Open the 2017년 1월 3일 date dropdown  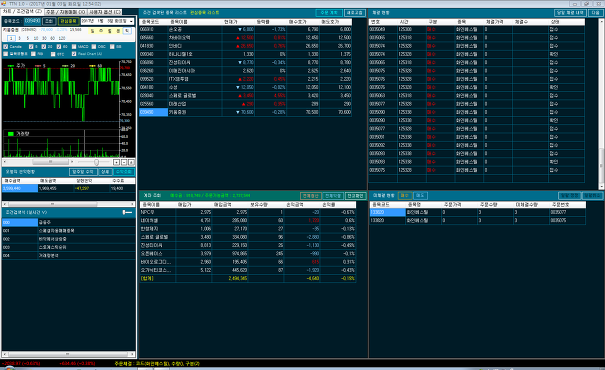pos(107,21)
